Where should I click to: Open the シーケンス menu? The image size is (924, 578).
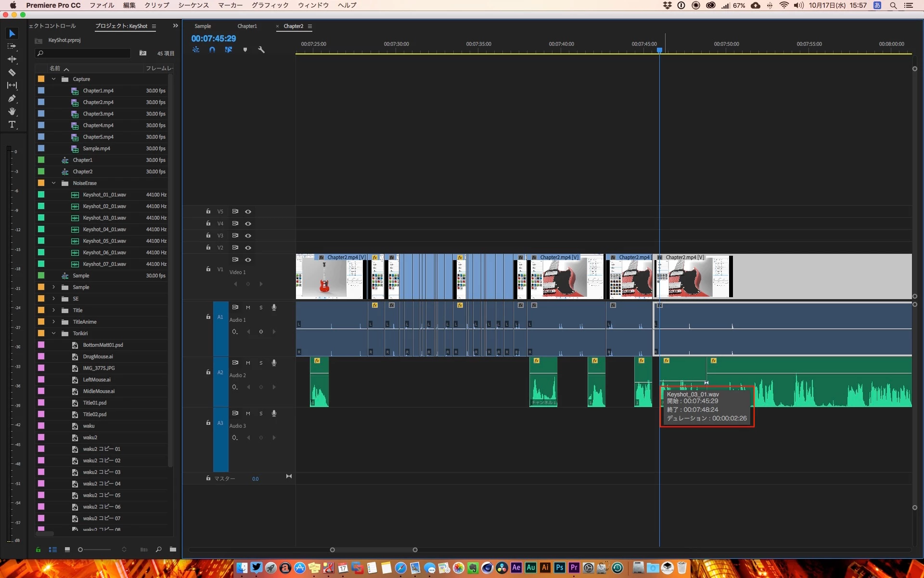(x=193, y=5)
